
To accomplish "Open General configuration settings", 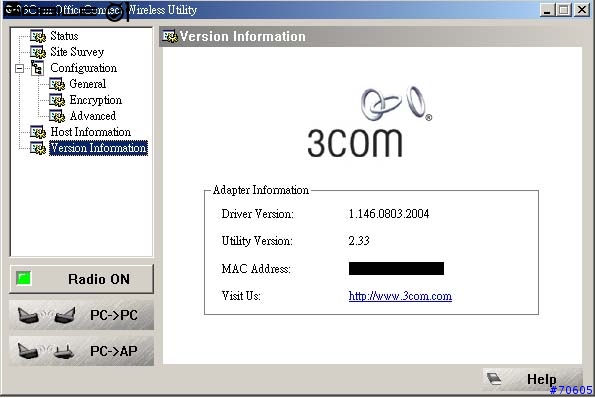I will click(88, 84).
